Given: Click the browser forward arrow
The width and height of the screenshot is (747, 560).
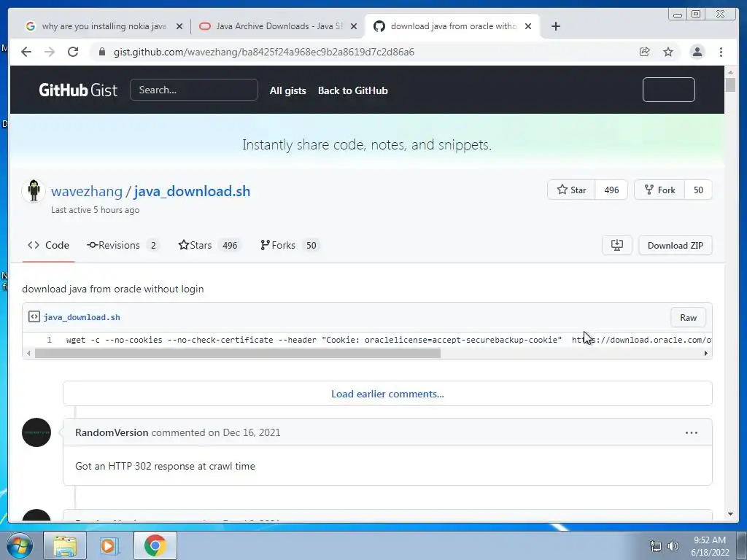Looking at the screenshot, I should pyautogui.click(x=50, y=52).
